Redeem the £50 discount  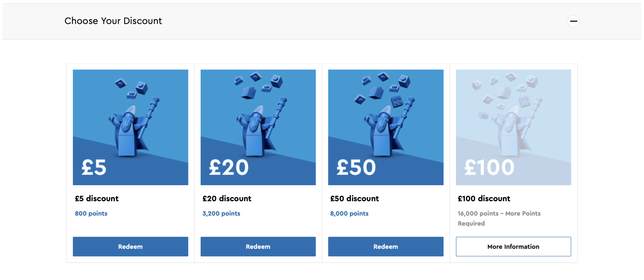coord(386,247)
